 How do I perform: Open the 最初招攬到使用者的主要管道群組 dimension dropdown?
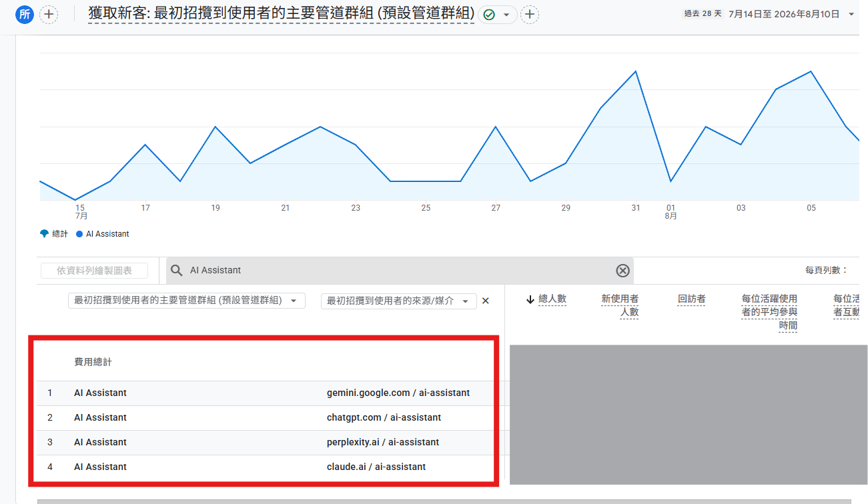click(187, 301)
